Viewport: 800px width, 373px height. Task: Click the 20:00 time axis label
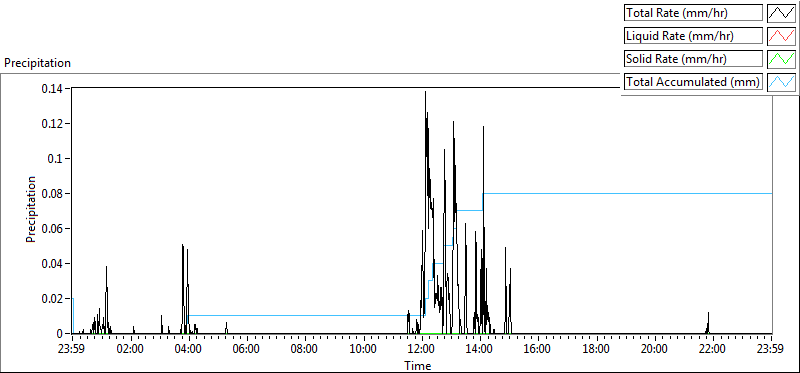(x=654, y=350)
